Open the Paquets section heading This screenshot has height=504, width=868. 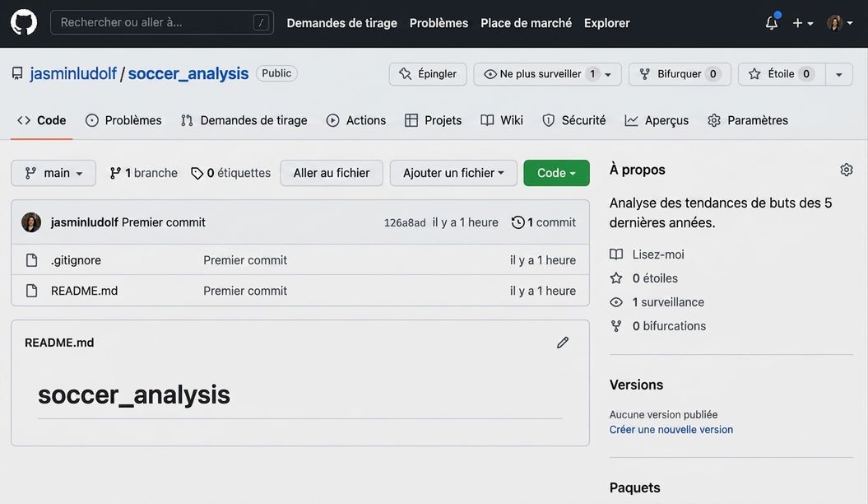634,488
